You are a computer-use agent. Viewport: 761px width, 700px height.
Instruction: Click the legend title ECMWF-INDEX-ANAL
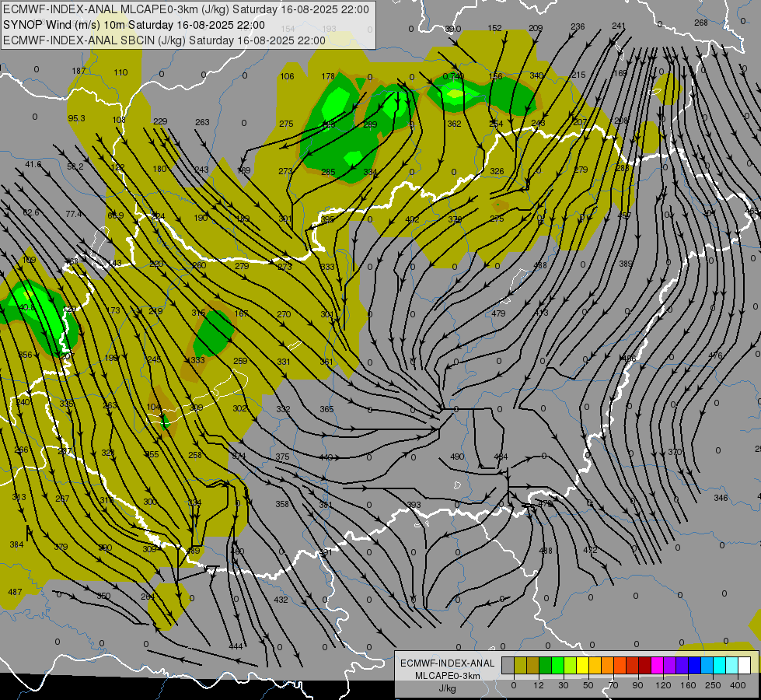coord(448,663)
